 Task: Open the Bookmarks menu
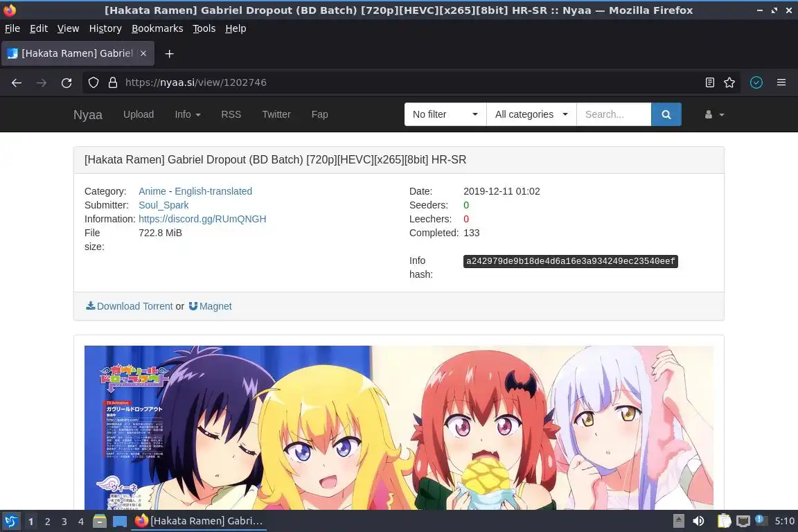(x=157, y=28)
